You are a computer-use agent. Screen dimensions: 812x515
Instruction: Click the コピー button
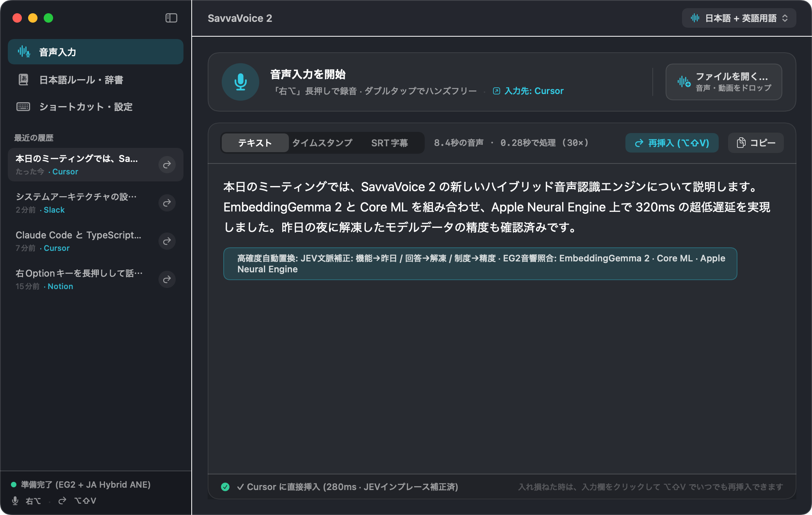tap(756, 143)
